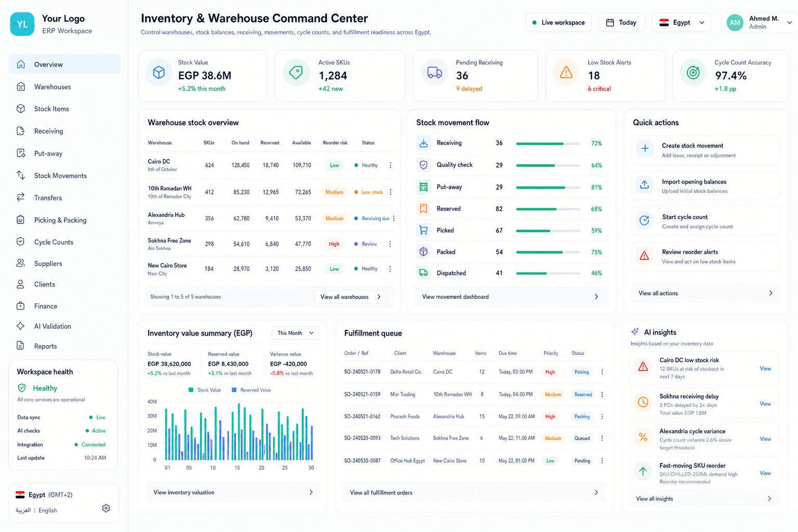
Task: Click the Reserved bookmark icon
Action: click(x=423, y=209)
